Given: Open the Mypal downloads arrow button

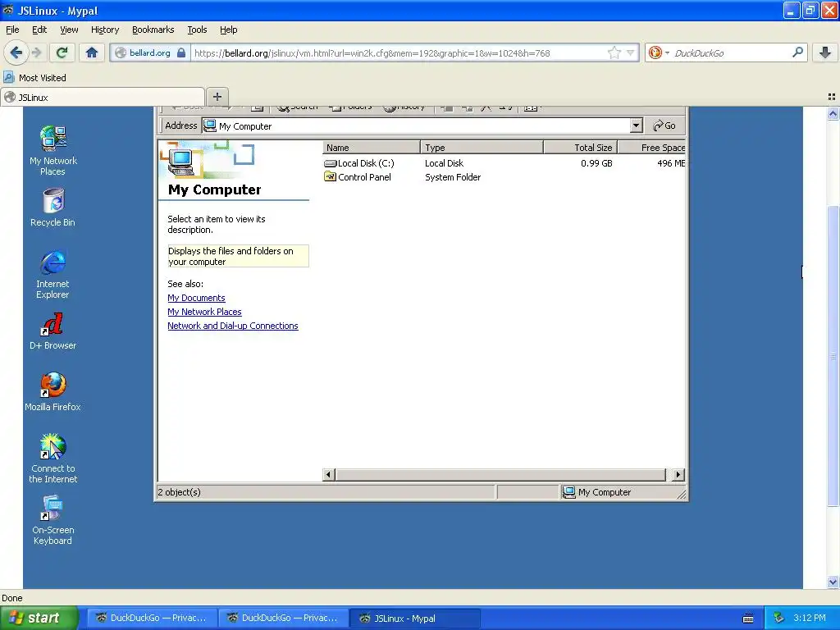Looking at the screenshot, I should click(825, 52).
